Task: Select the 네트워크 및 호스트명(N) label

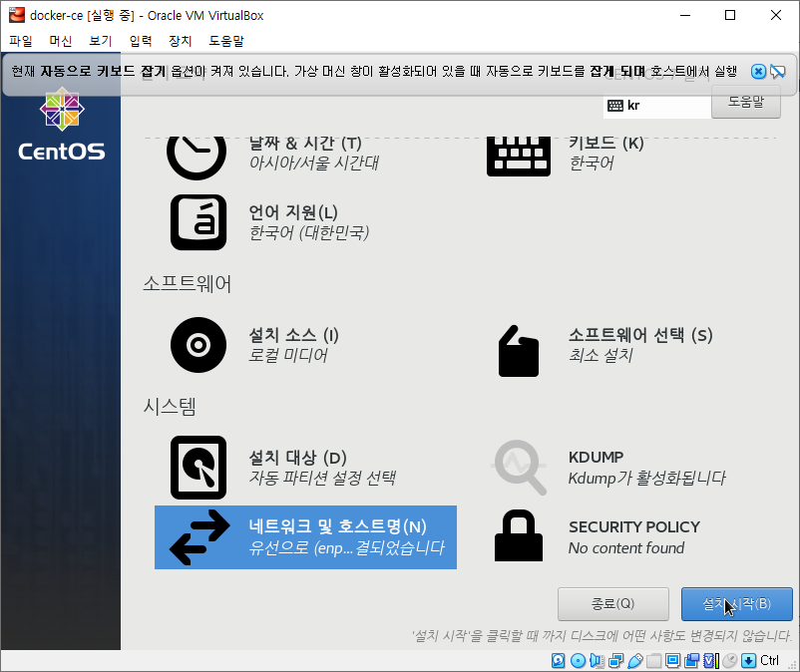Action: point(337,526)
